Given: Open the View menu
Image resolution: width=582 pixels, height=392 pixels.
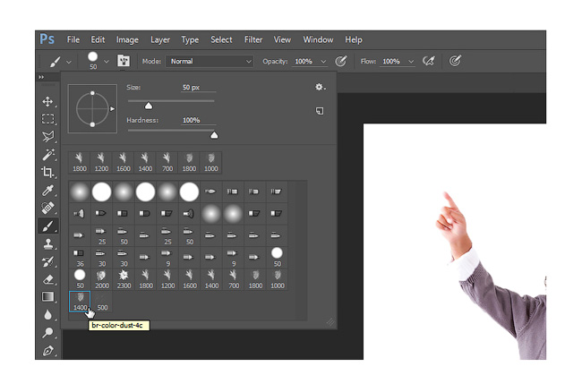Looking at the screenshot, I should [x=282, y=39].
